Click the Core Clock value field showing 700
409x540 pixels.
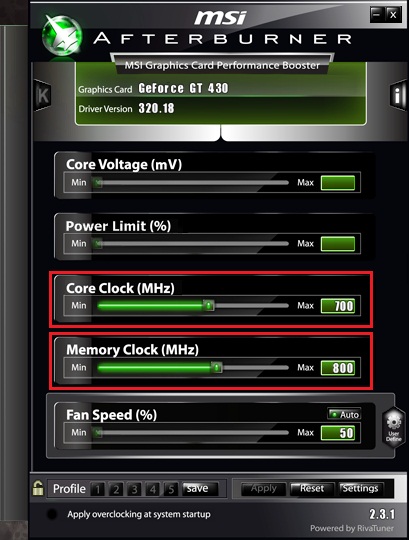coord(338,305)
